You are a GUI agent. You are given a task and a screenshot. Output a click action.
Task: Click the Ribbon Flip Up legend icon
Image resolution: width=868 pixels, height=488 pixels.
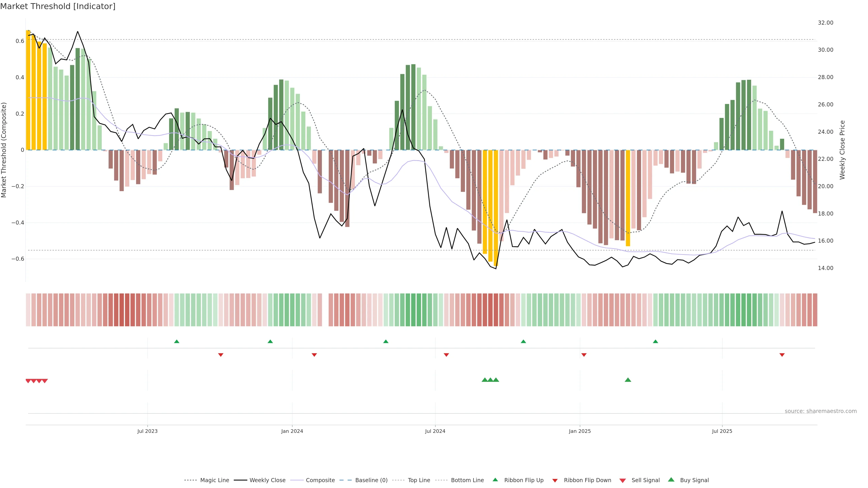[x=495, y=480]
